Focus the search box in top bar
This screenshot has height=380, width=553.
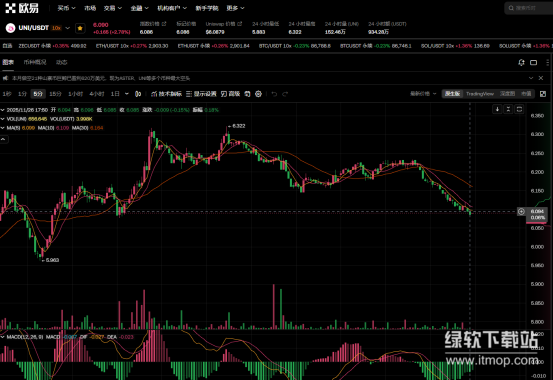528,8
